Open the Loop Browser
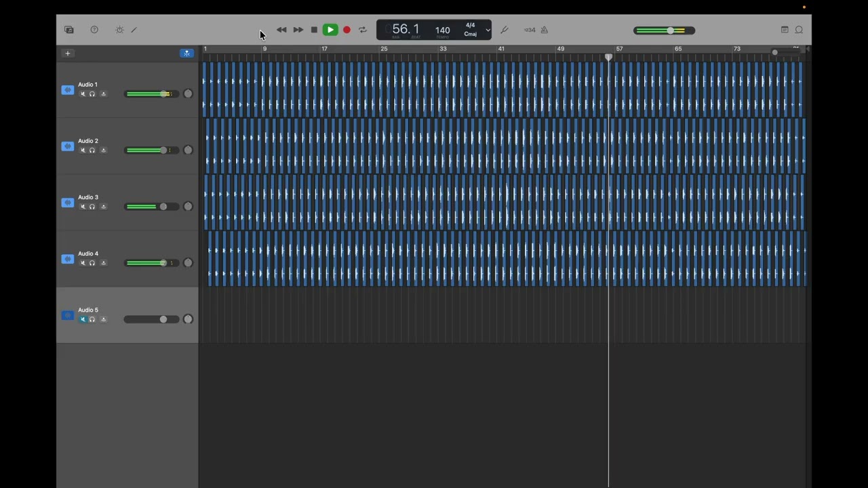The image size is (868, 488). click(x=799, y=30)
